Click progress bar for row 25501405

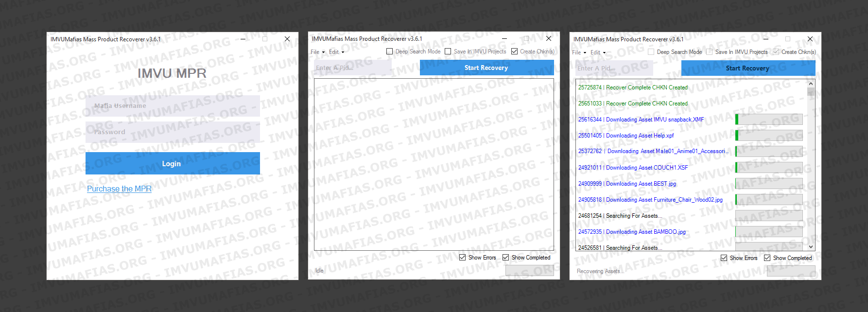[769, 135]
